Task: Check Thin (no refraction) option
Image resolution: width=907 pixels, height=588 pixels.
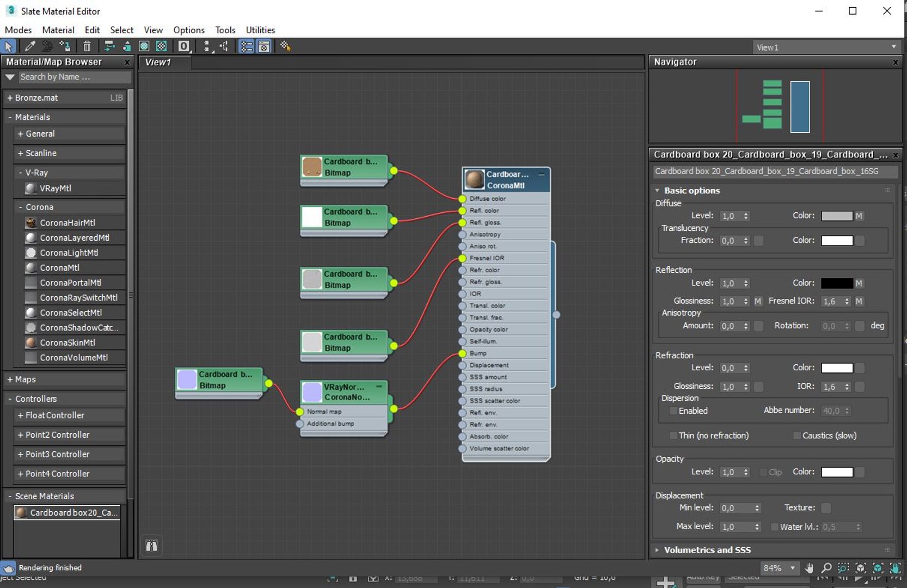Action: click(673, 436)
